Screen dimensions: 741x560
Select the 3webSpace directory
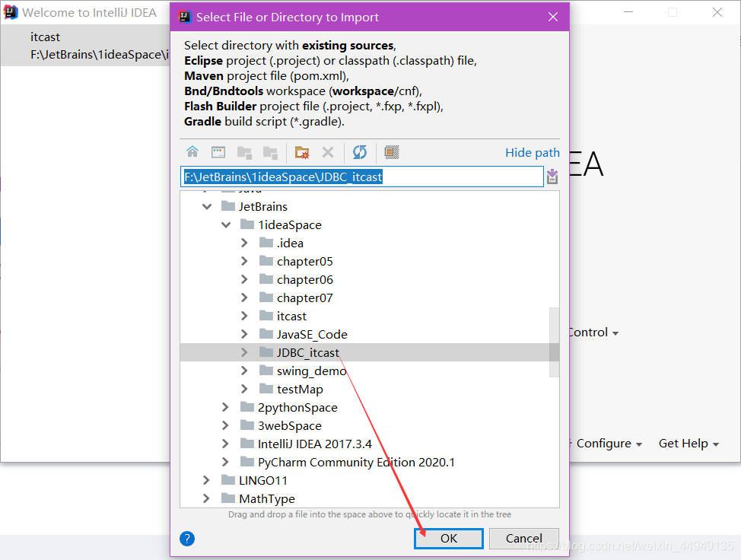click(289, 426)
